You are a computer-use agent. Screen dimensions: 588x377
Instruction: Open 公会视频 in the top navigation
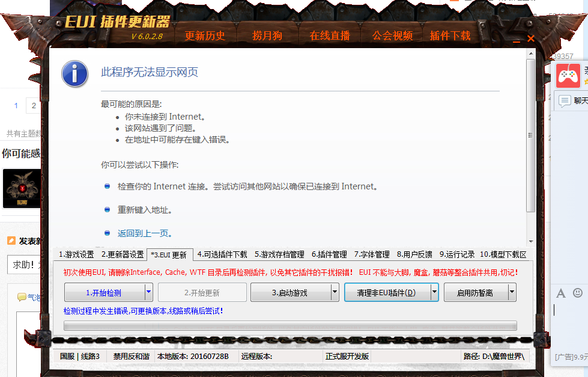(392, 35)
